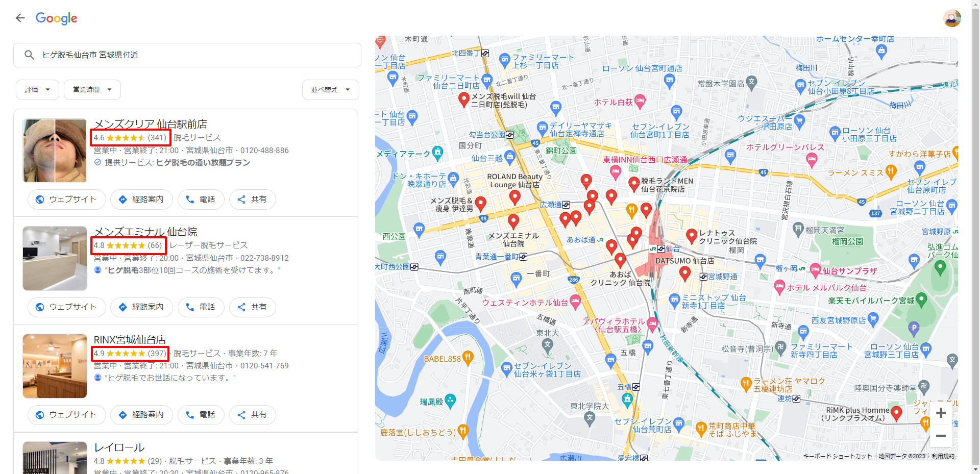Click メディアテーク landmark marker
Screen dimensions: 980x474
(437, 153)
